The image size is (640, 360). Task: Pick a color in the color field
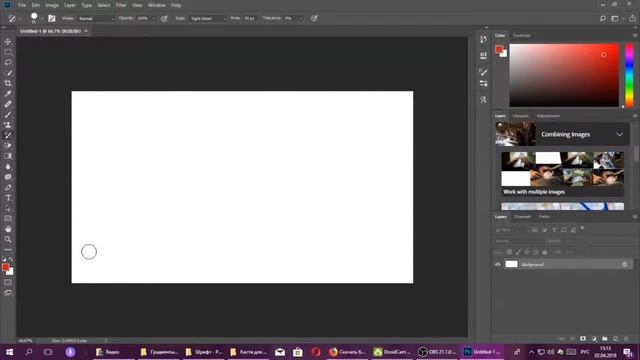pyautogui.click(x=564, y=76)
